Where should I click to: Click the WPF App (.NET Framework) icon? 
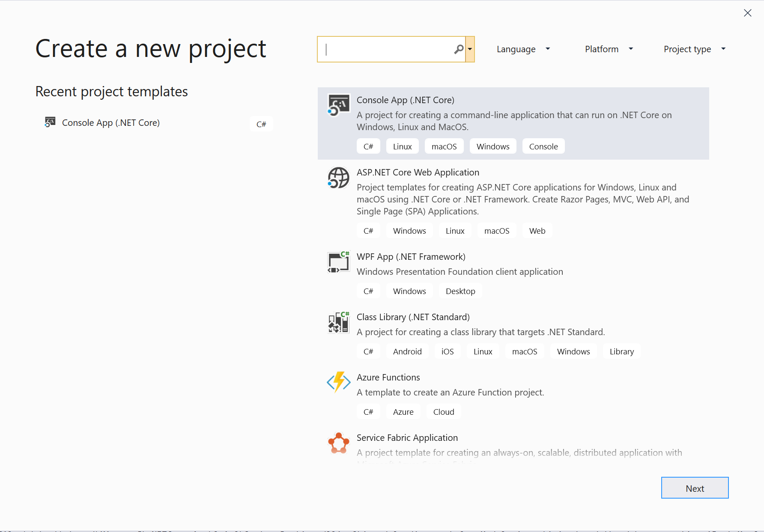[x=338, y=262]
